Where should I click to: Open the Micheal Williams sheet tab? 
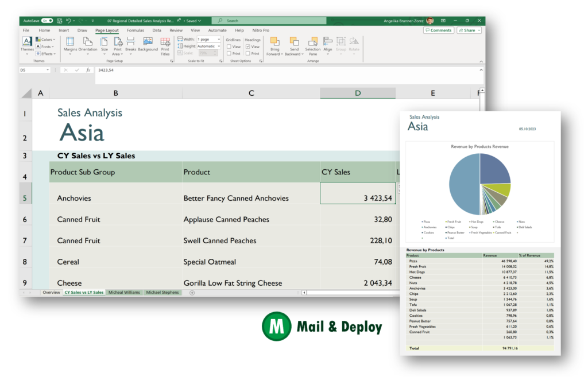pos(124,292)
